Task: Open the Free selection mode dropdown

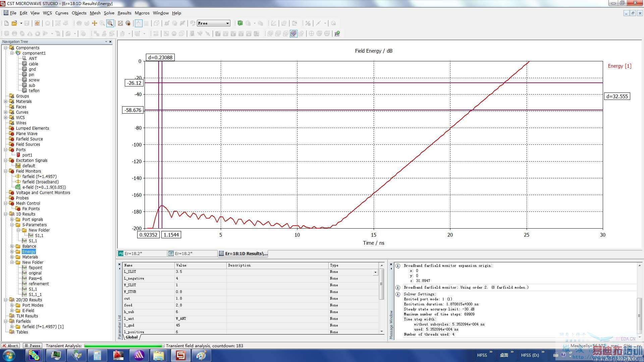Action: pyautogui.click(x=228, y=23)
